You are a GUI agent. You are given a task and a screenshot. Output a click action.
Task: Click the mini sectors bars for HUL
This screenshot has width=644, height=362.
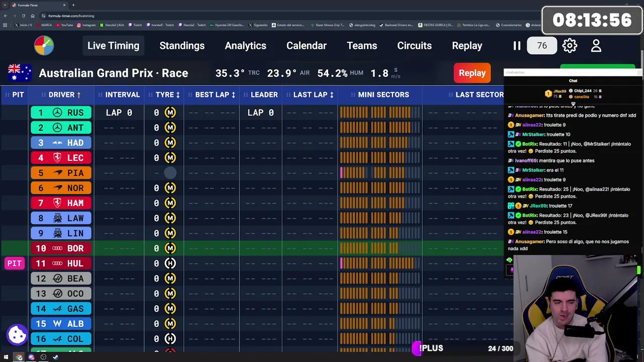click(x=380, y=263)
